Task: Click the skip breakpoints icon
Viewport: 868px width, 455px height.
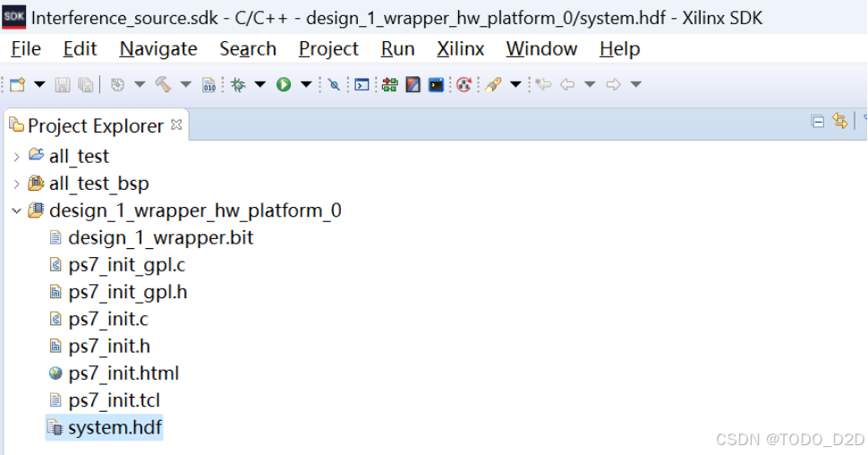Action: click(x=334, y=85)
